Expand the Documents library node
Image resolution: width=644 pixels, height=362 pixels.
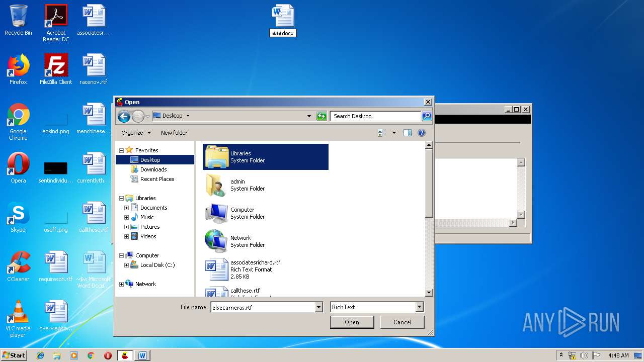(126, 208)
